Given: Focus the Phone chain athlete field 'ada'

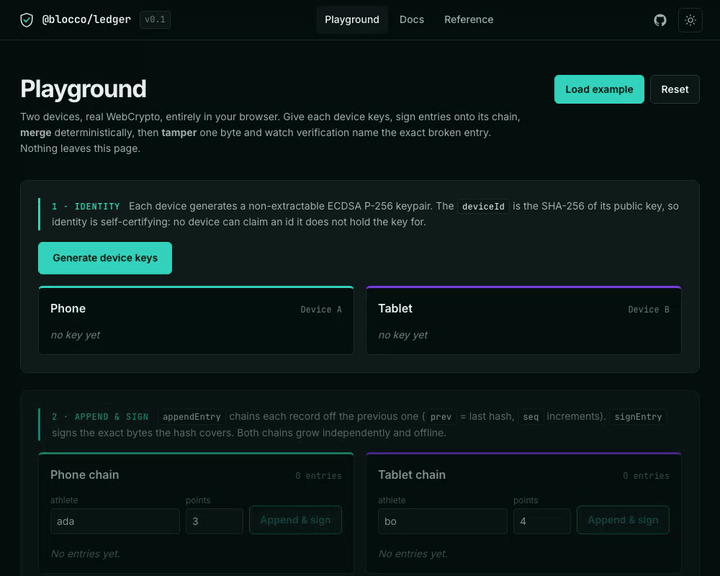Looking at the screenshot, I should pyautogui.click(x=115, y=521).
